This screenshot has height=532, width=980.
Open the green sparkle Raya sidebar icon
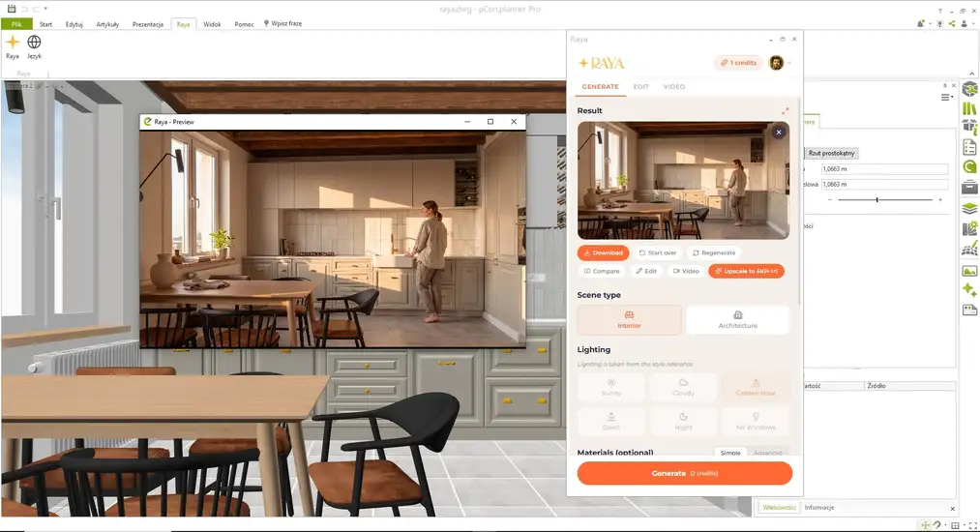(969, 289)
